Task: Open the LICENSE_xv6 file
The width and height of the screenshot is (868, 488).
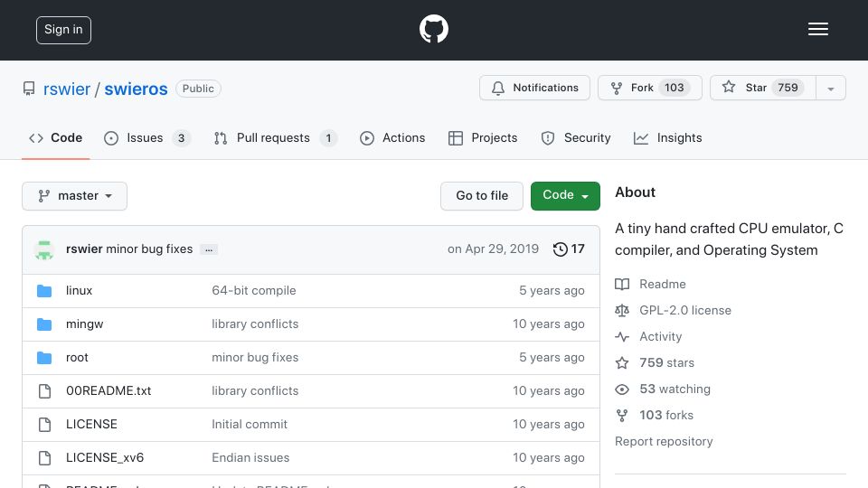Action: [x=105, y=457]
